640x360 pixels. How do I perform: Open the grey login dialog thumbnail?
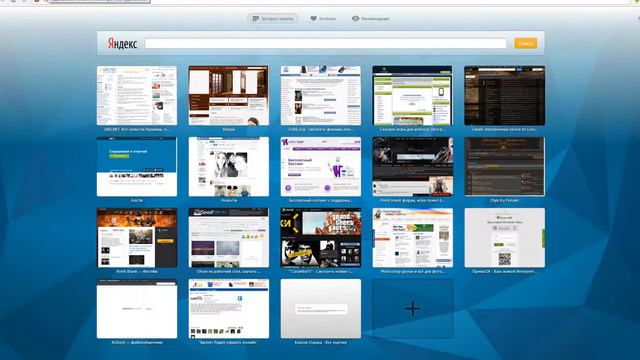pos(320,309)
